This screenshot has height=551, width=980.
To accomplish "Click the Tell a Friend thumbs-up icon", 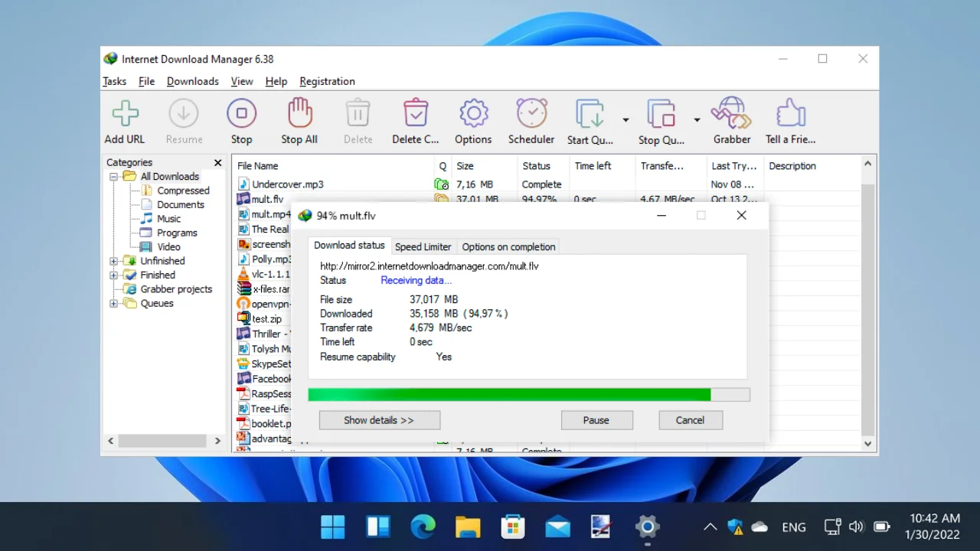I will point(790,113).
